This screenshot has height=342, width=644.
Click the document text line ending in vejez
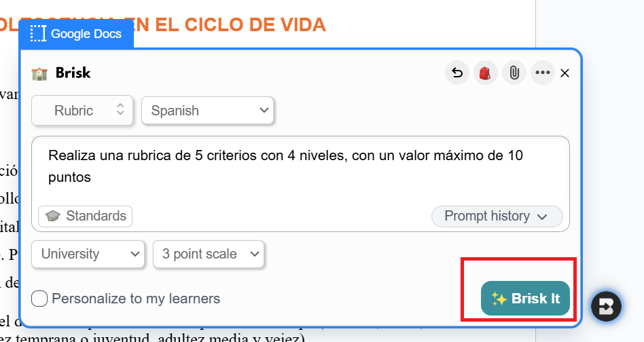[x=156, y=338]
